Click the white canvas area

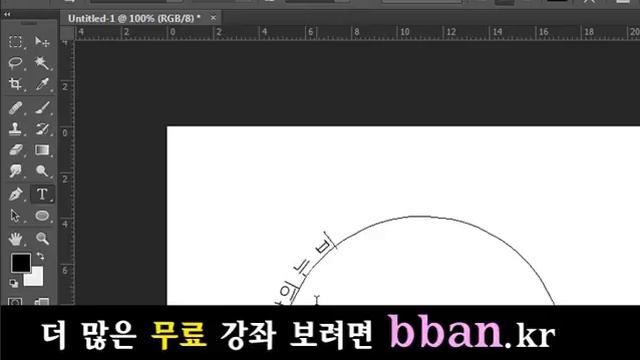click(403, 215)
